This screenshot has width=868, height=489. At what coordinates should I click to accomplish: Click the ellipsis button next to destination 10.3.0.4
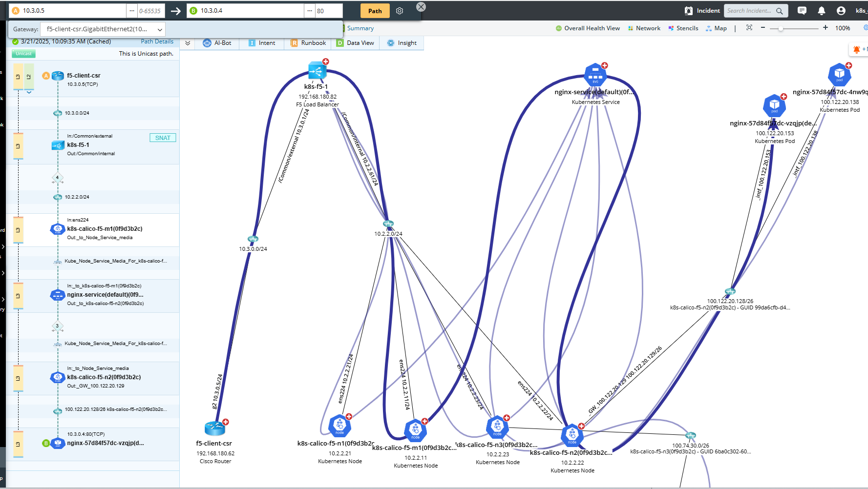pos(310,11)
